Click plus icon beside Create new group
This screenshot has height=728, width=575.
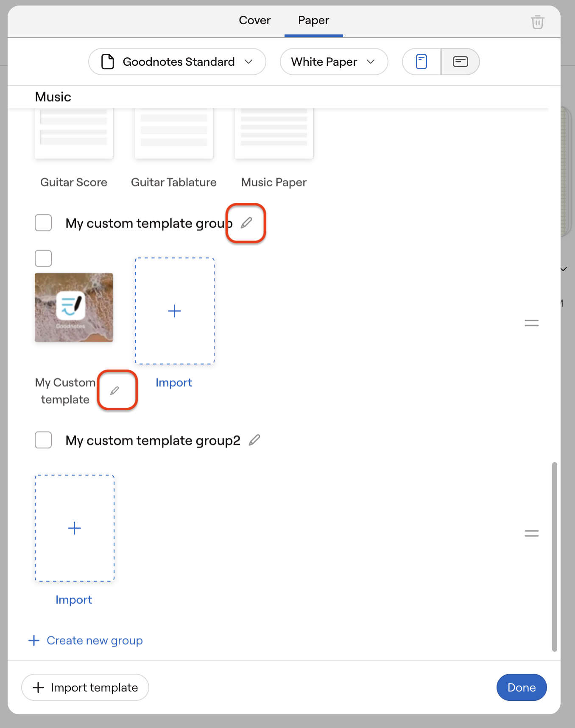pyautogui.click(x=34, y=640)
